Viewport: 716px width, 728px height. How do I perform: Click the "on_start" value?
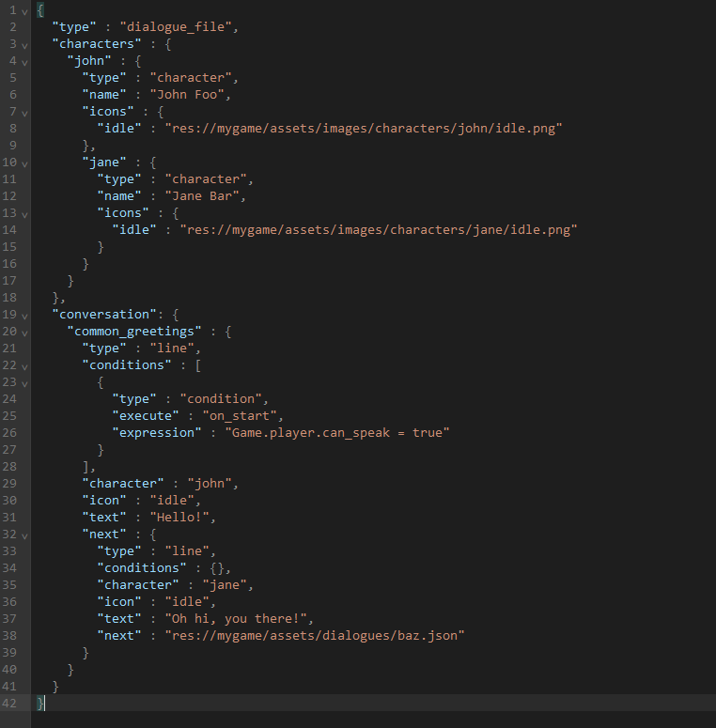coord(240,416)
